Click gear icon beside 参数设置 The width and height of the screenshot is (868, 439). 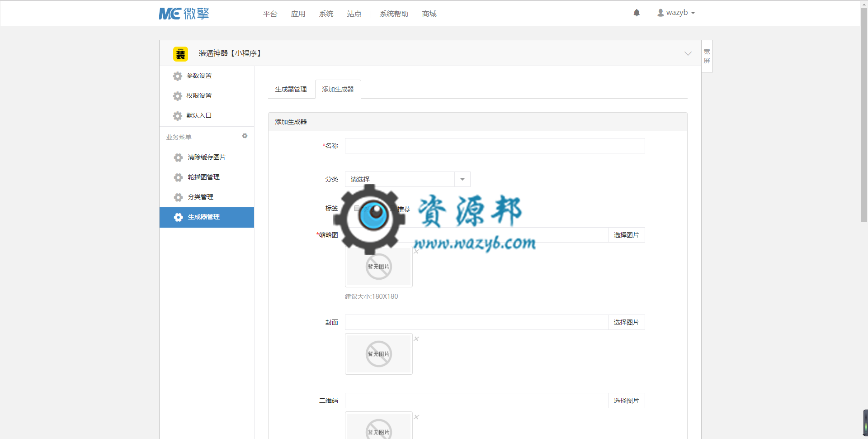click(x=178, y=76)
